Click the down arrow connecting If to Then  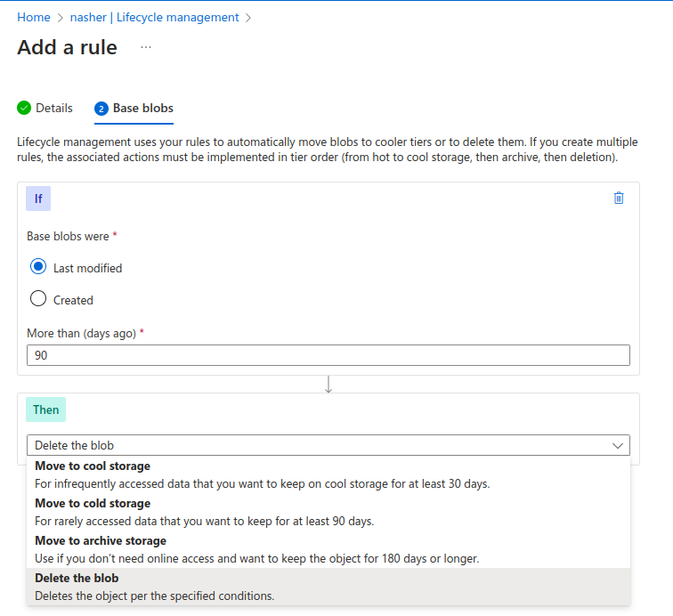click(328, 385)
